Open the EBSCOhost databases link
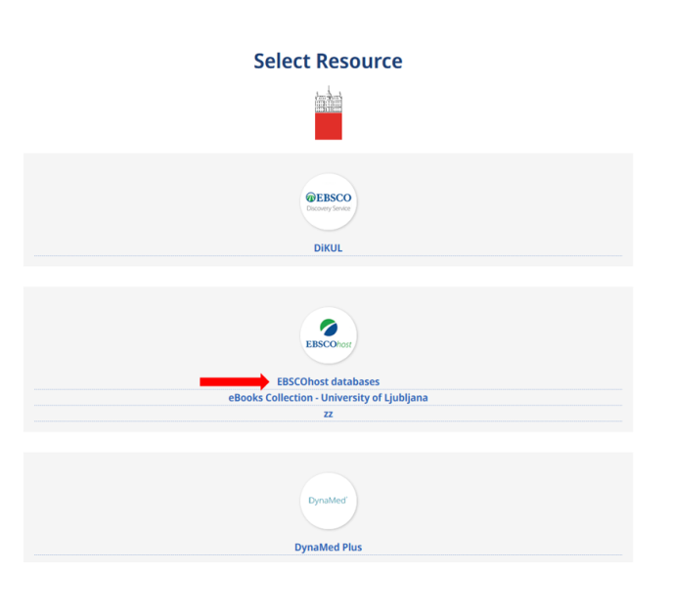The width and height of the screenshot is (673, 616). tap(329, 381)
